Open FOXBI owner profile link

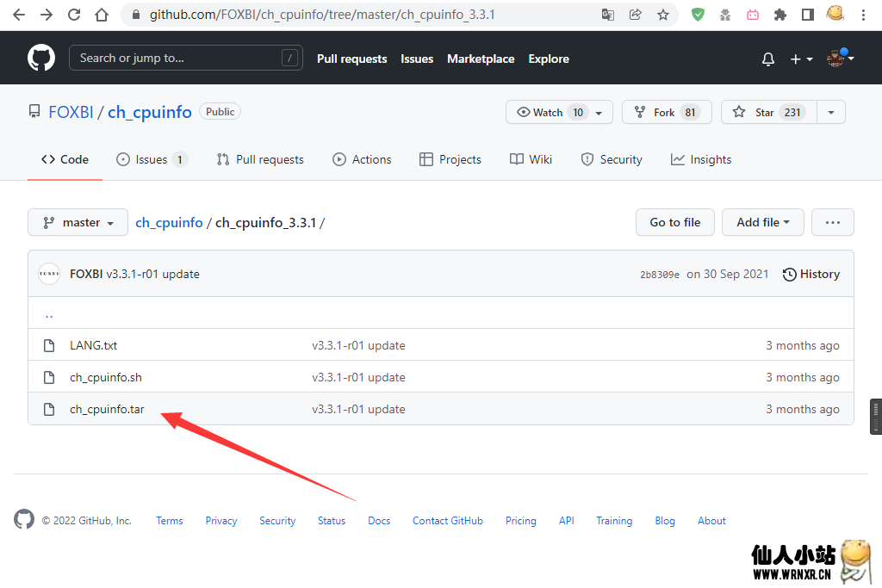point(71,112)
